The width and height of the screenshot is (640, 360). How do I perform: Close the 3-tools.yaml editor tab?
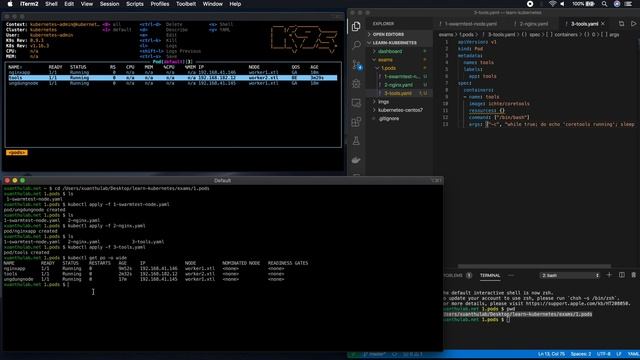tap(603, 24)
